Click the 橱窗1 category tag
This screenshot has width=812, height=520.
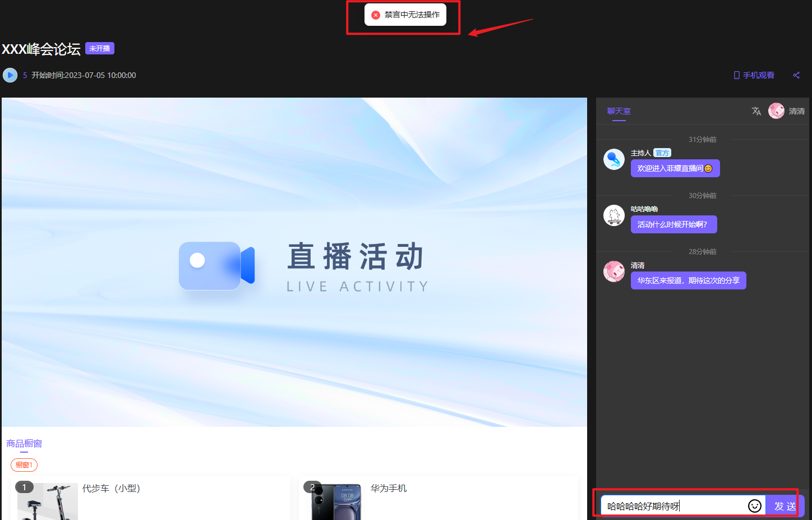24,465
